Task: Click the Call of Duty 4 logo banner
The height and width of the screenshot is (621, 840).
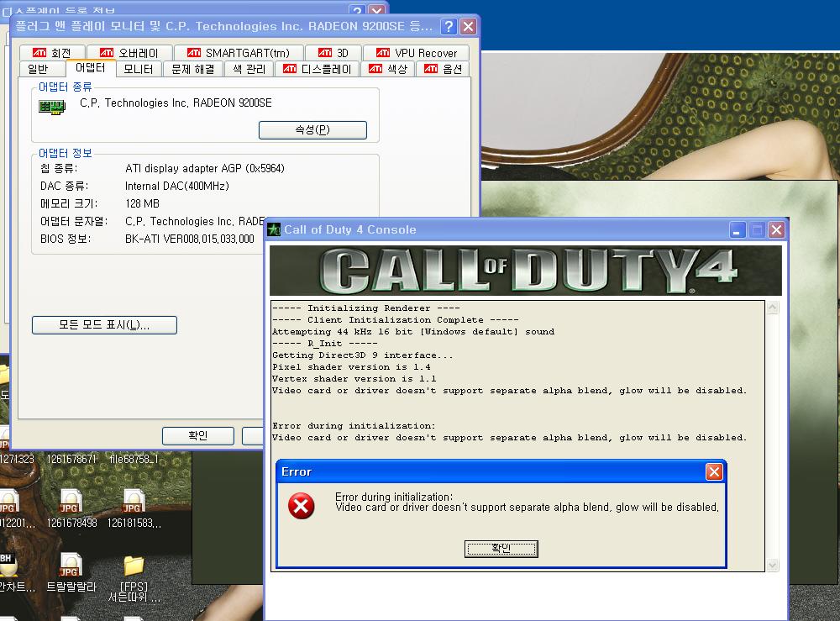Action: click(526, 271)
